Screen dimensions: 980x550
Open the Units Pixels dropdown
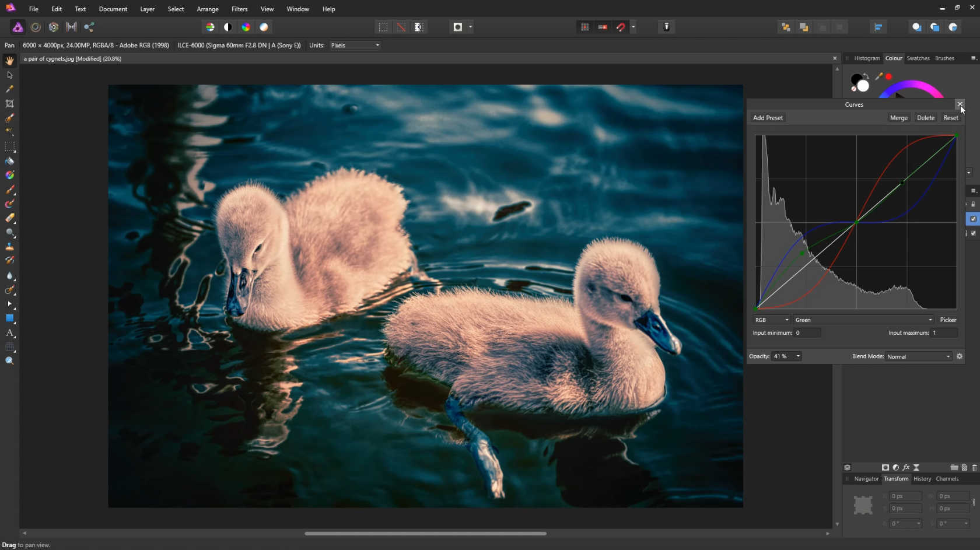point(355,45)
